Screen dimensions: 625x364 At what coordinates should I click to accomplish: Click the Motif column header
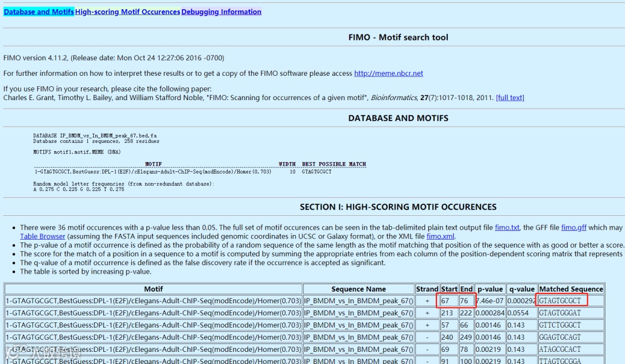153,289
